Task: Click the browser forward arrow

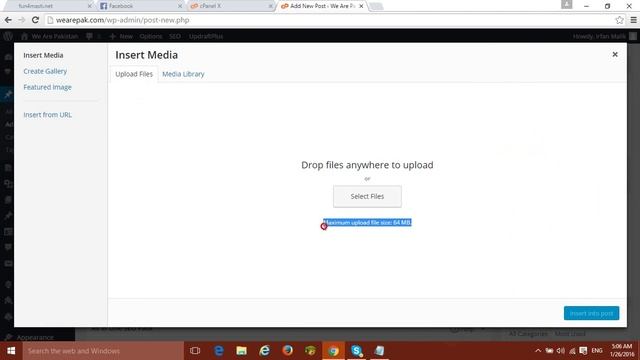Action: point(22,20)
